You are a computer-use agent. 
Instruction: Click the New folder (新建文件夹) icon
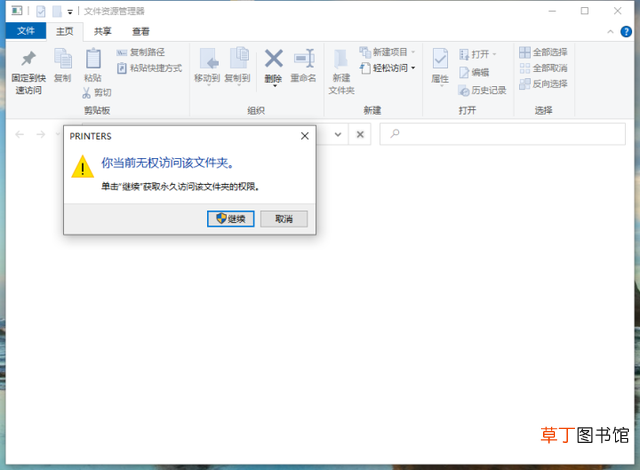coord(341,59)
